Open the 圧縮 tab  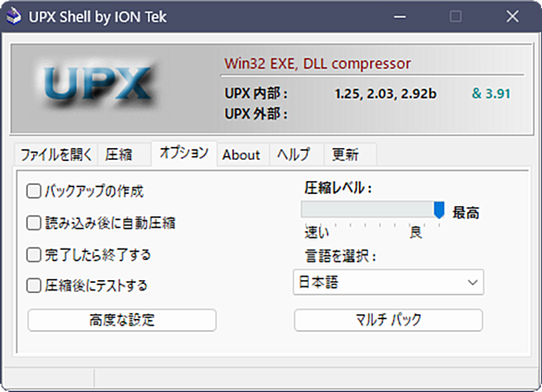pos(119,154)
